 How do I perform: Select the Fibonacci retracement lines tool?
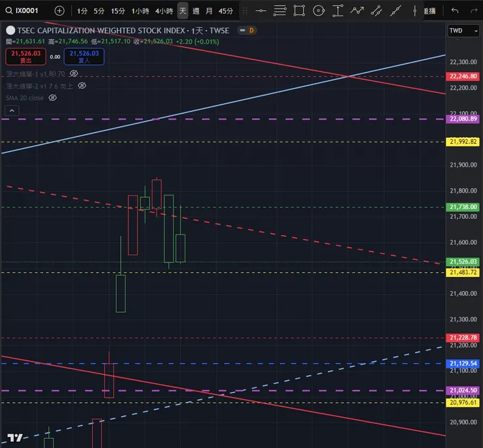tap(280, 11)
